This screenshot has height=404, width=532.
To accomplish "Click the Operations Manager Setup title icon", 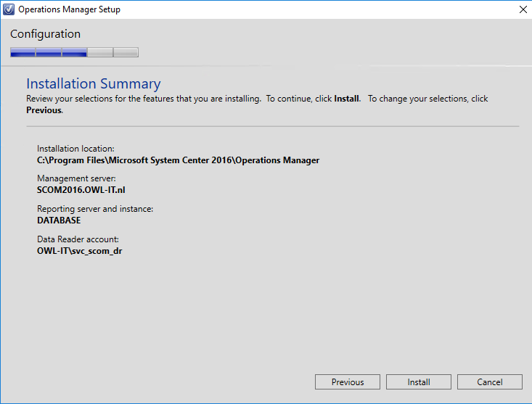I will coord(9,9).
